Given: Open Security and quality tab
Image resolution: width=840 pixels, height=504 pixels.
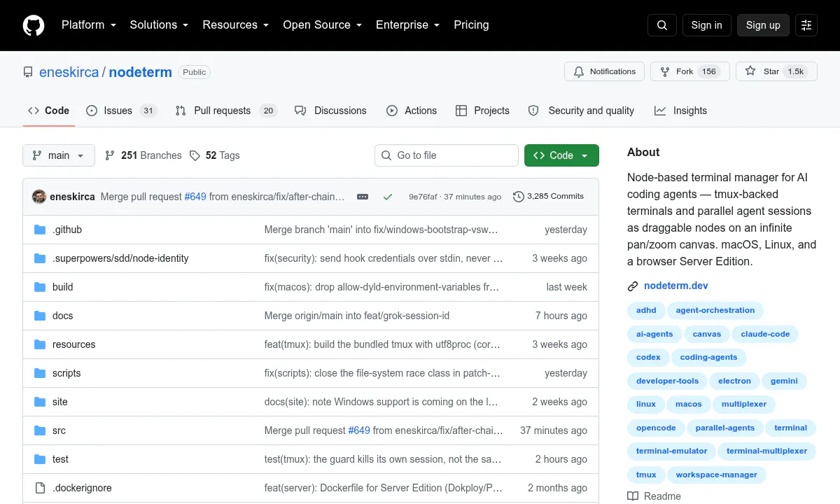Looking at the screenshot, I should [581, 111].
